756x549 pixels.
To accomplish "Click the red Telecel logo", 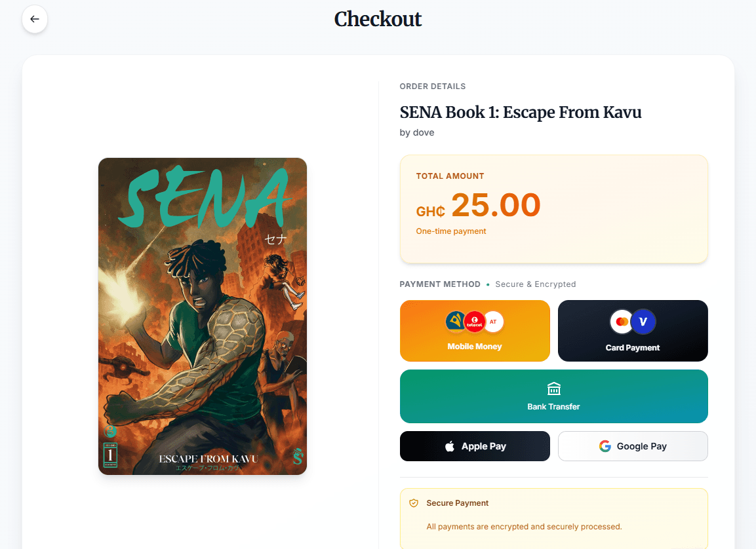I will tap(474, 322).
